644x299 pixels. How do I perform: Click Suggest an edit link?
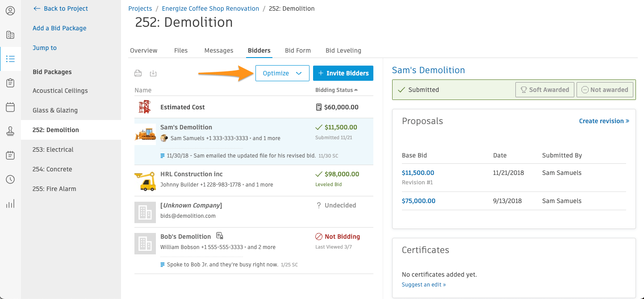click(x=424, y=285)
